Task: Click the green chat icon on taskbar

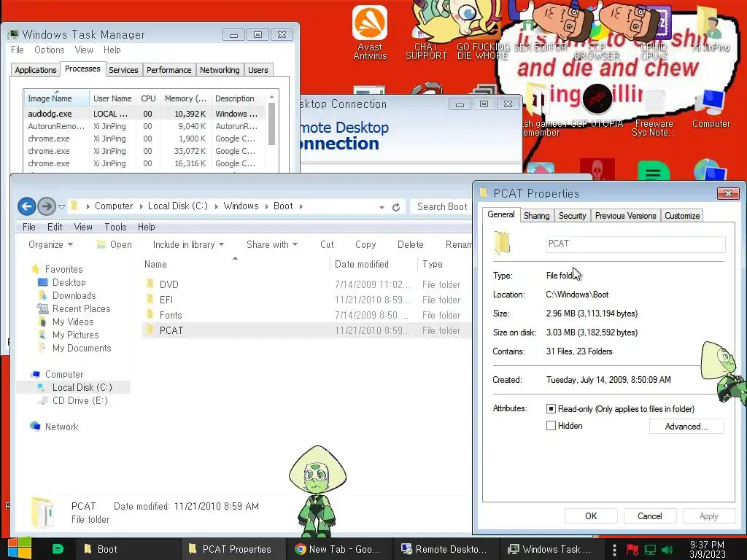Action: coord(58,549)
